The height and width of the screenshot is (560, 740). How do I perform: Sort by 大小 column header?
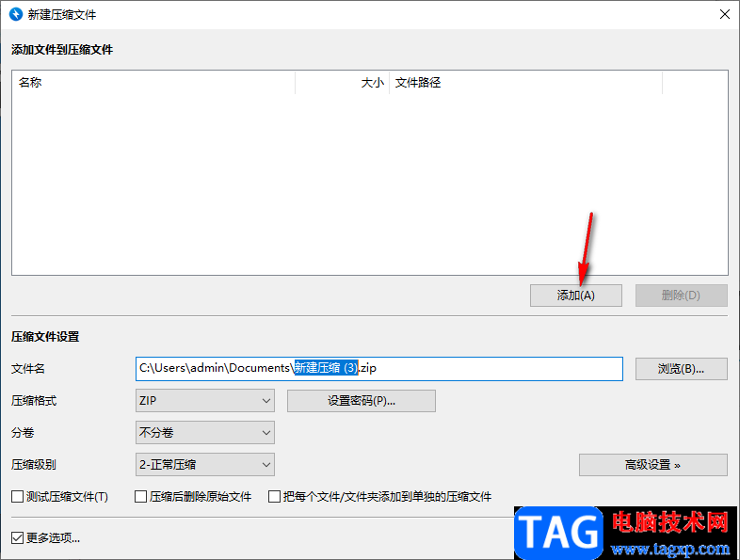342,83
